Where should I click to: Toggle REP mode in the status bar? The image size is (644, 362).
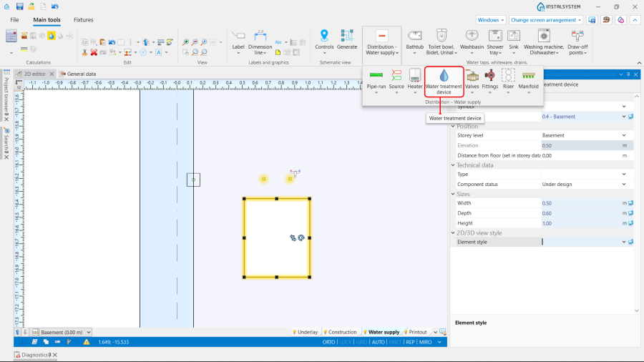[410, 342]
